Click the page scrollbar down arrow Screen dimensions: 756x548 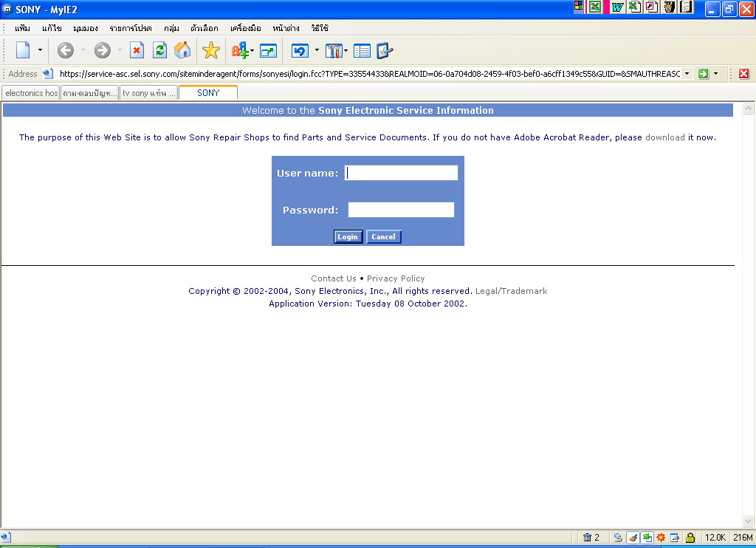[x=748, y=521]
